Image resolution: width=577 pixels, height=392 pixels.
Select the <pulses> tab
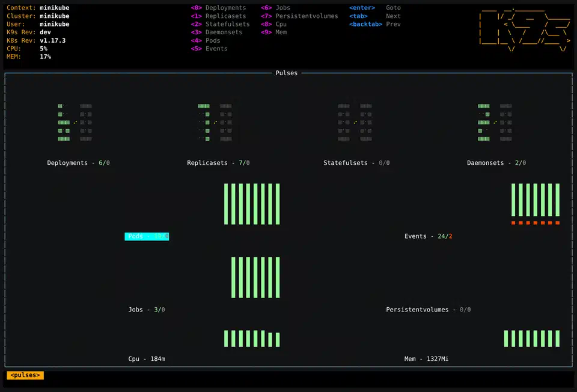pyautogui.click(x=25, y=375)
